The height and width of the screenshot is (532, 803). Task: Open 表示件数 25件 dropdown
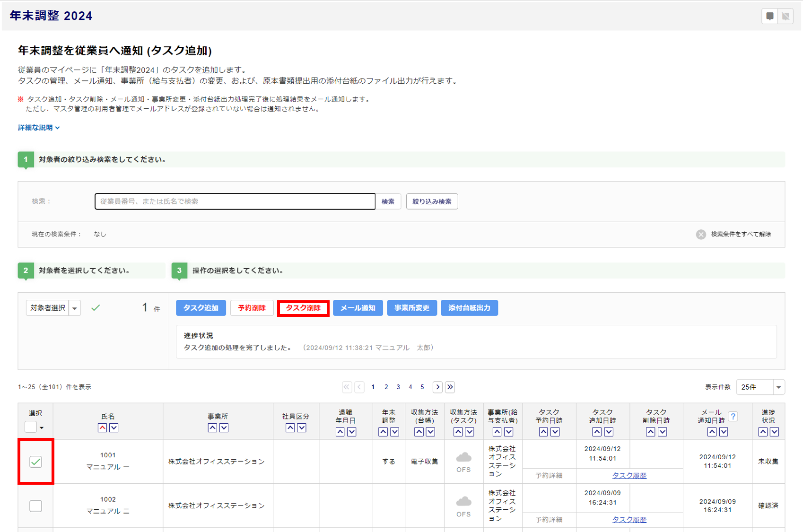pos(760,387)
